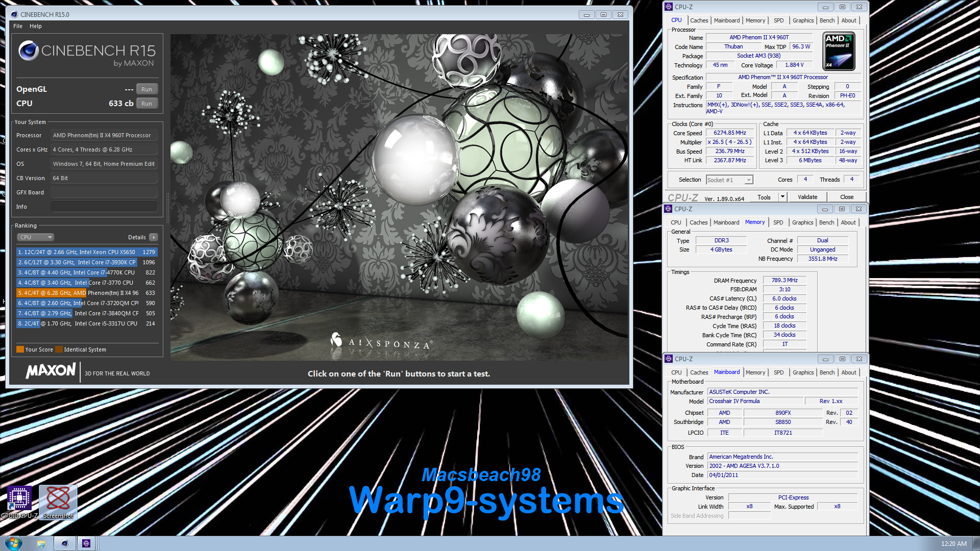Open the CPU ranking type dropdown

[x=36, y=237]
